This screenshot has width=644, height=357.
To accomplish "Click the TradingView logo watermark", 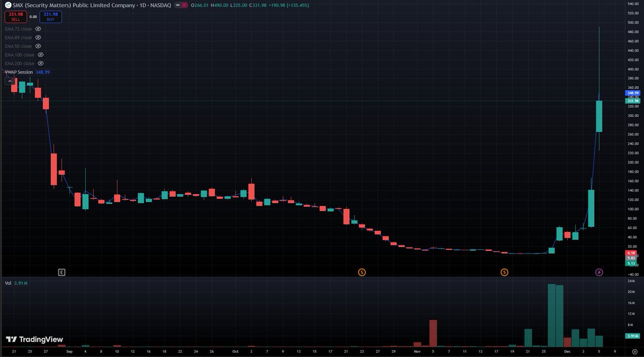I will 34,339.
